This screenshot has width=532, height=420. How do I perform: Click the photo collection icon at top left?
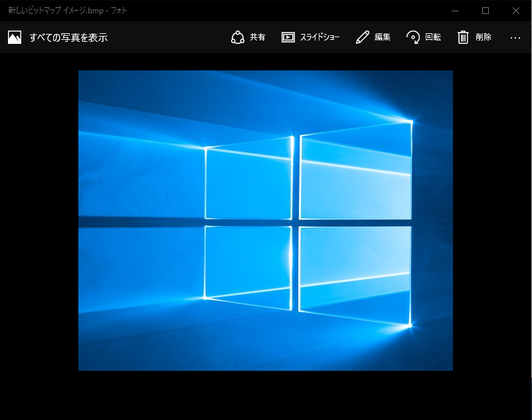click(x=15, y=37)
